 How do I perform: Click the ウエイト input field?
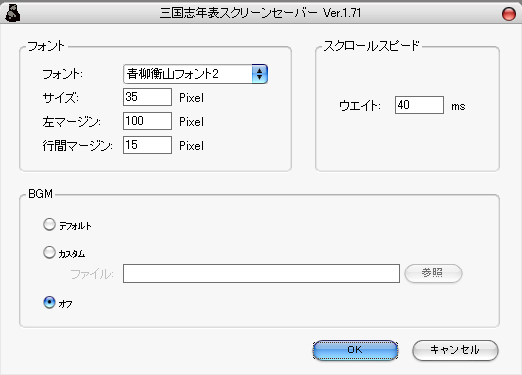click(x=419, y=105)
